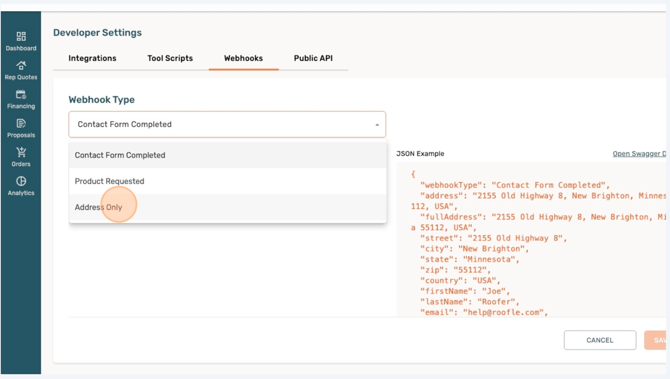
Task: Open the Financing icon in sidebar
Action: point(21,94)
